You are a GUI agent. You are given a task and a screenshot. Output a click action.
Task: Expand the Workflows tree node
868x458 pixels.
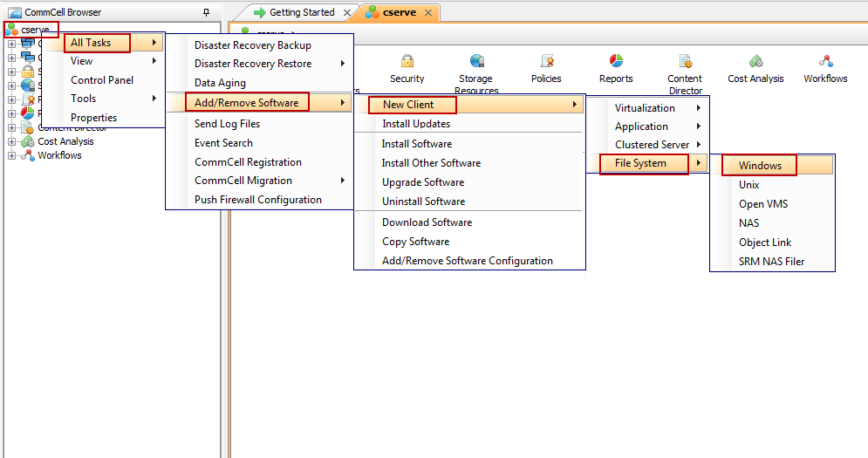(12, 155)
